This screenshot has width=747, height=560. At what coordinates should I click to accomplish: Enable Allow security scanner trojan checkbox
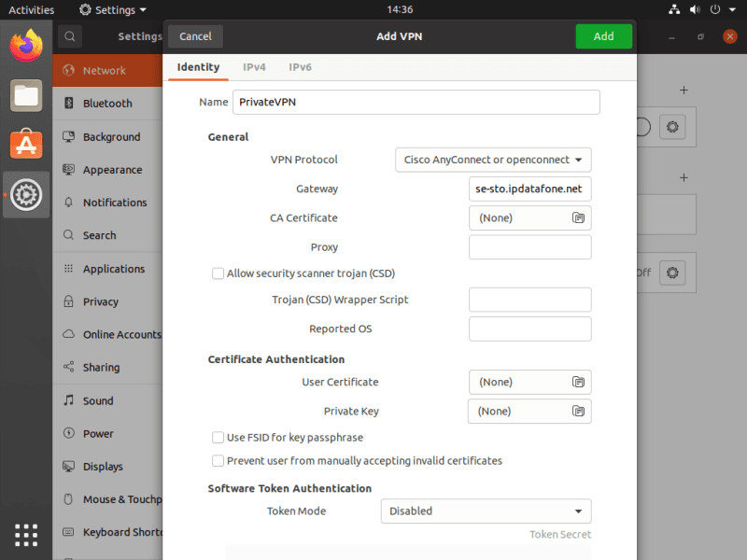pos(218,273)
